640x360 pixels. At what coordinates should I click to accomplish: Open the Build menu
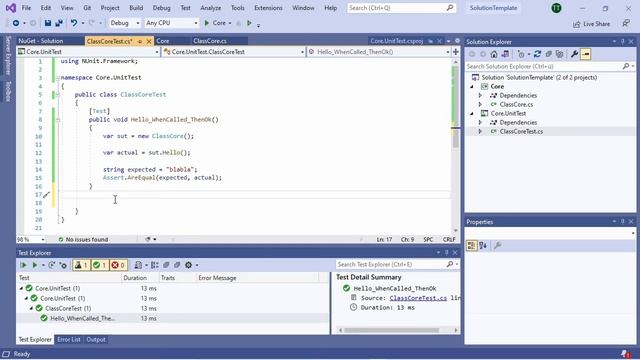point(136,8)
